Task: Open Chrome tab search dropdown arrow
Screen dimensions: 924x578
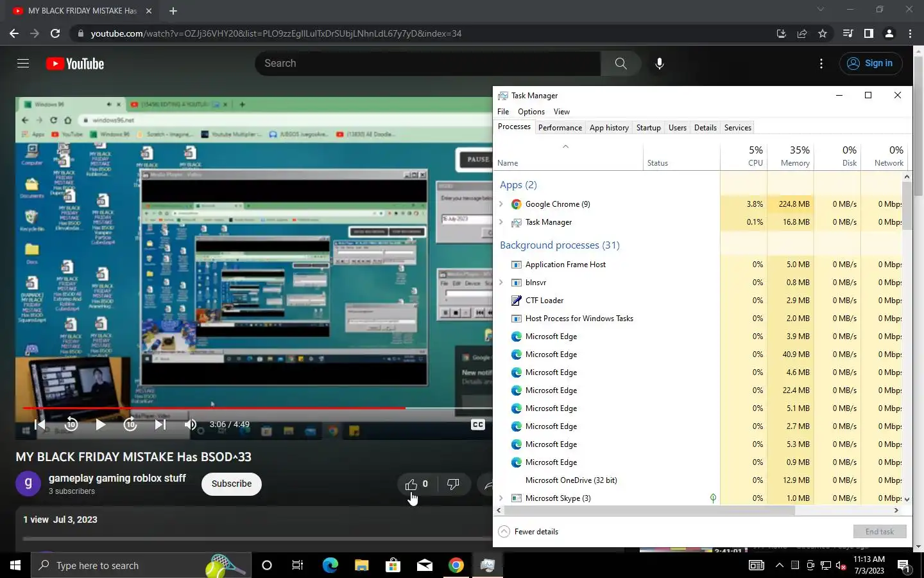Action: [x=820, y=10]
